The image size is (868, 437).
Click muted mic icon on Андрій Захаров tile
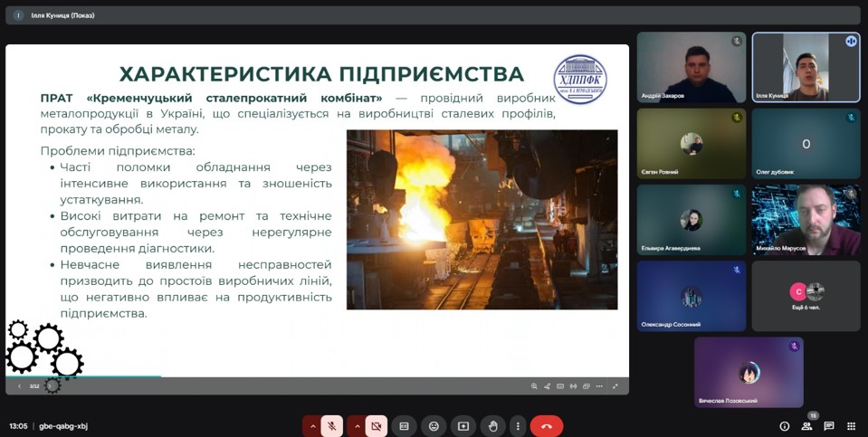click(x=736, y=41)
